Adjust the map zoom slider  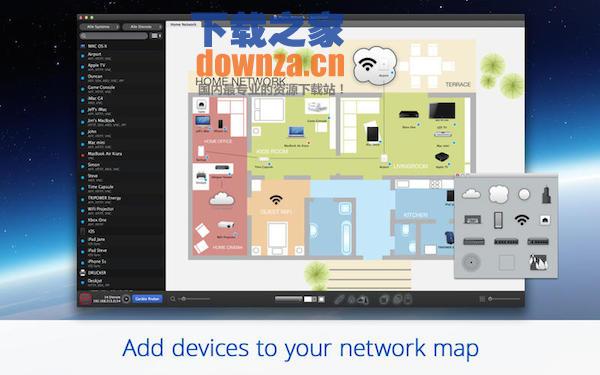(195, 299)
